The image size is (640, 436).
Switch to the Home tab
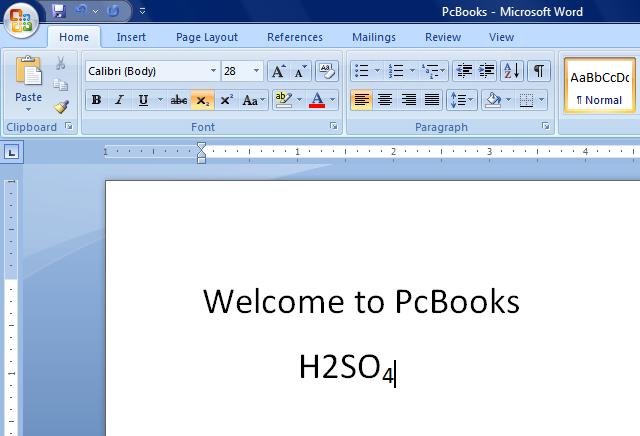74,37
